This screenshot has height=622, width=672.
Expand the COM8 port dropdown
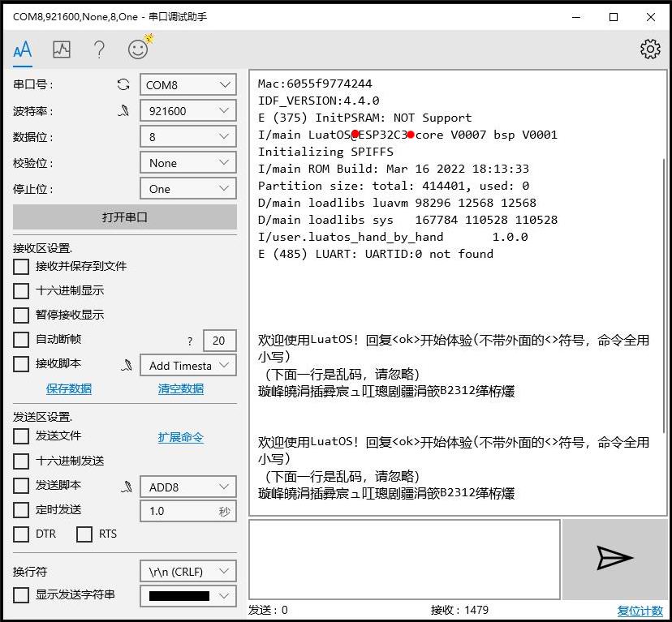coord(188,85)
